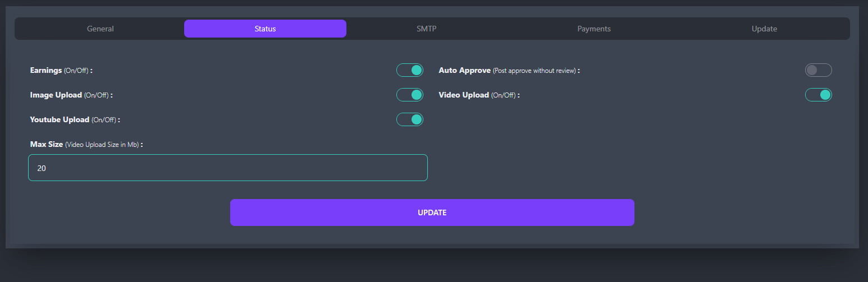Open the General settings tab
The width and height of the screenshot is (868, 282).
(x=100, y=29)
